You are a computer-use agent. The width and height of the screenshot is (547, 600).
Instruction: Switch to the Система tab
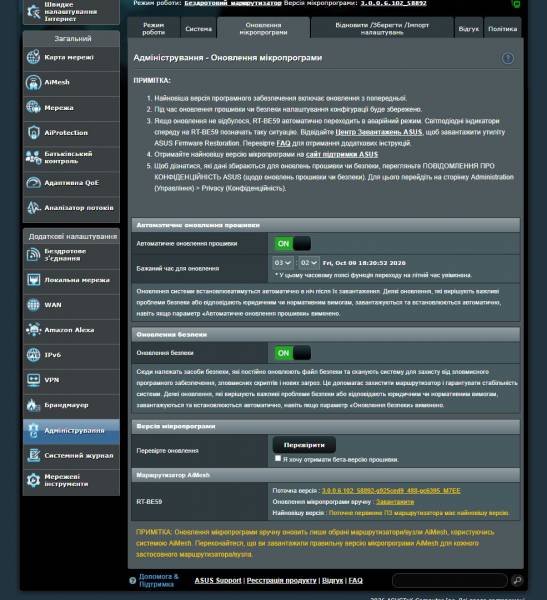tap(198, 29)
